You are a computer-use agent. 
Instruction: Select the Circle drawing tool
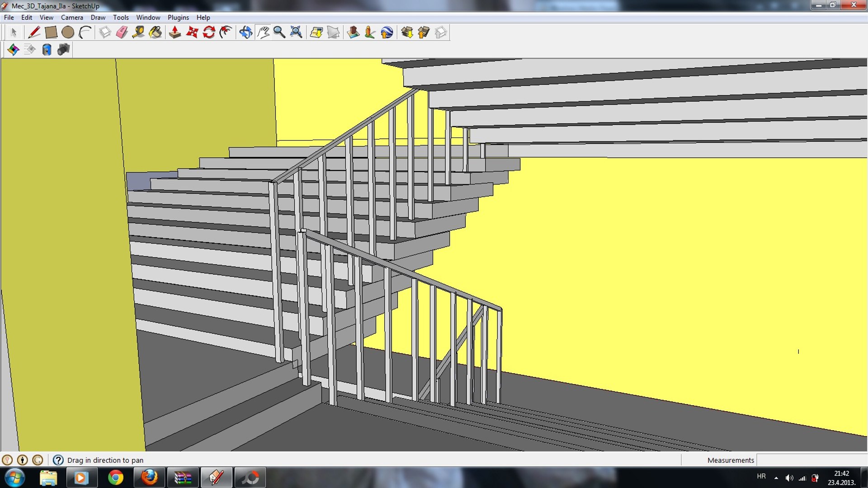point(68,33)
